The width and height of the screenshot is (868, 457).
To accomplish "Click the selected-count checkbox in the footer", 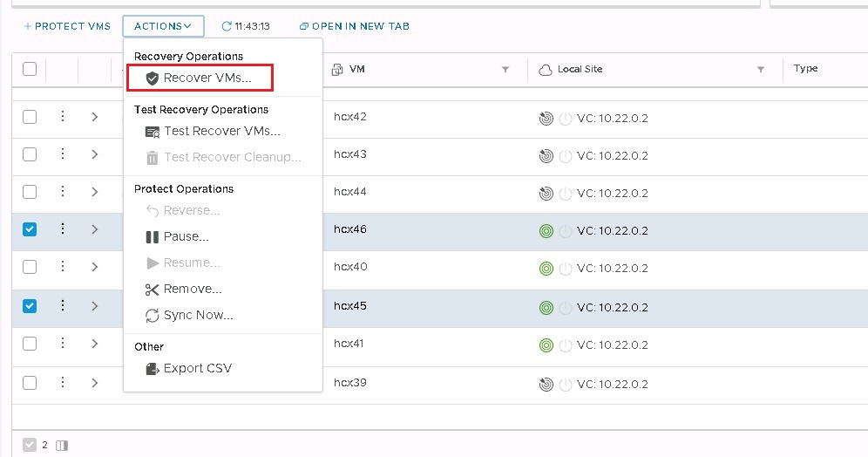I will tap(30, 445).
